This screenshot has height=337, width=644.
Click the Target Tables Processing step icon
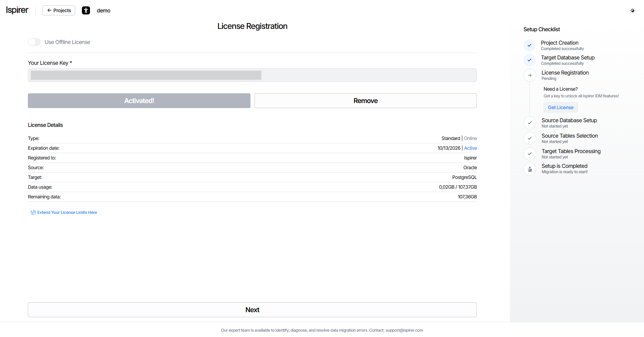tap(530, 154)
